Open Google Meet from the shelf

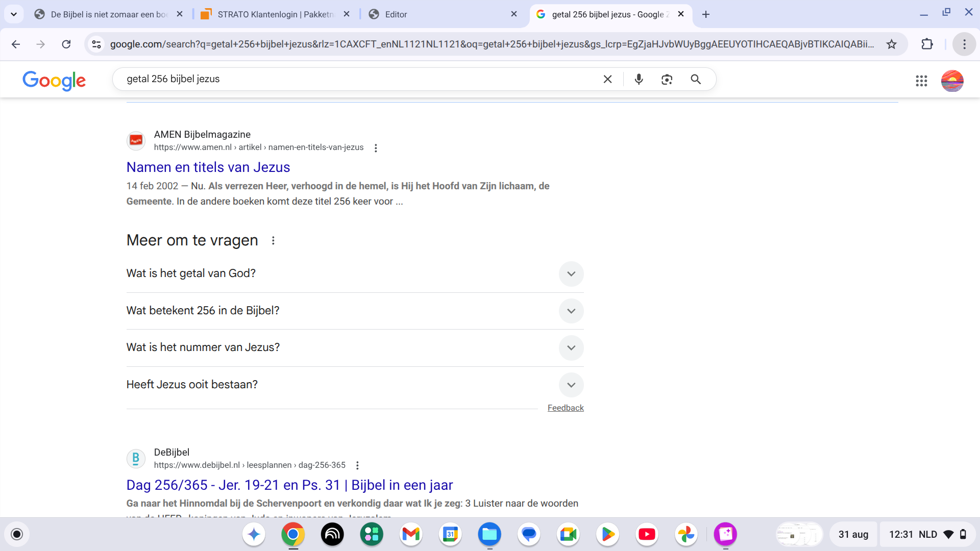pos(568,534)
